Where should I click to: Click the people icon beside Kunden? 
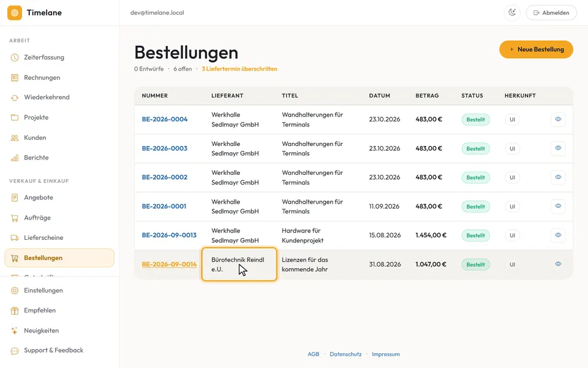[x=15, y=138]
